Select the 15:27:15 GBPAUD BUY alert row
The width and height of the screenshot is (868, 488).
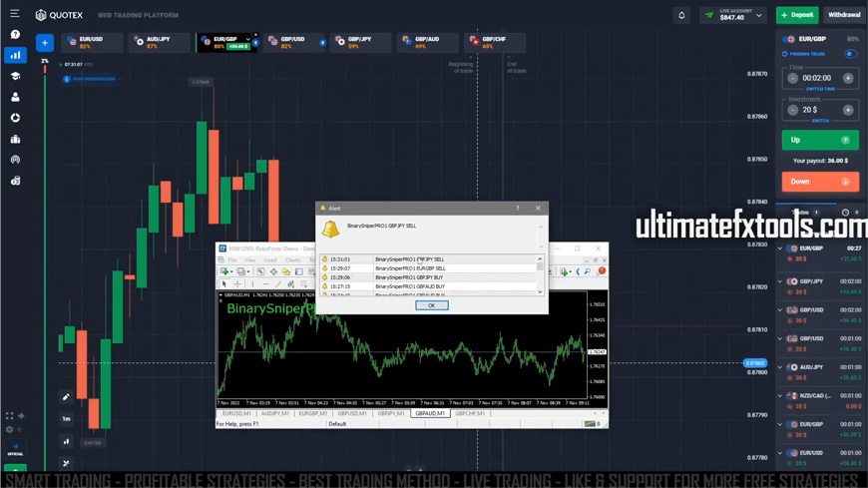click(427, 286)
